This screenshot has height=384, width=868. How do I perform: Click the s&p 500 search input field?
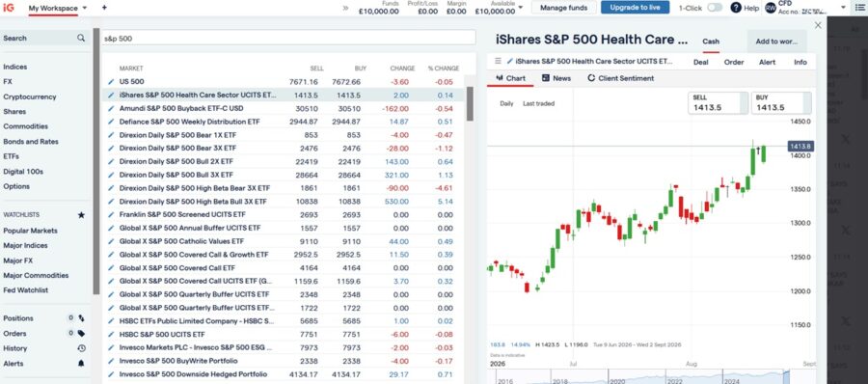click(288, 39)
